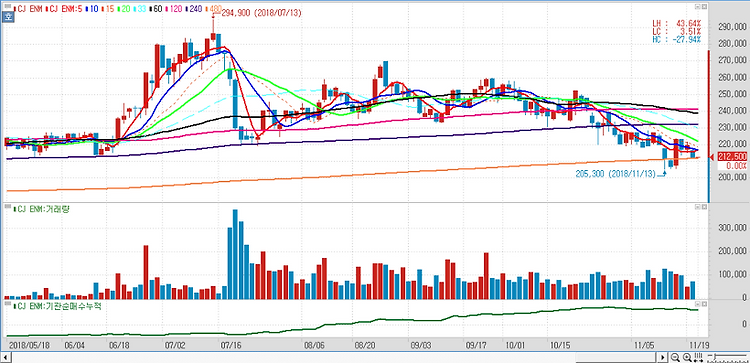The width and height of the screenshot is (750, 363).
Task: Click the zoom in magnifier icon
Action: [x=687, y=357]
